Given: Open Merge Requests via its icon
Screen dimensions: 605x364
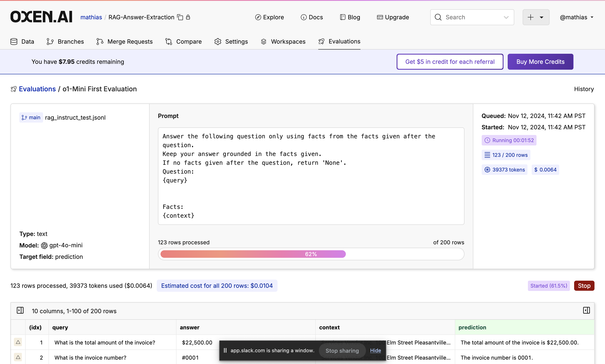Looking at the screenshot, I should [100, 41].
